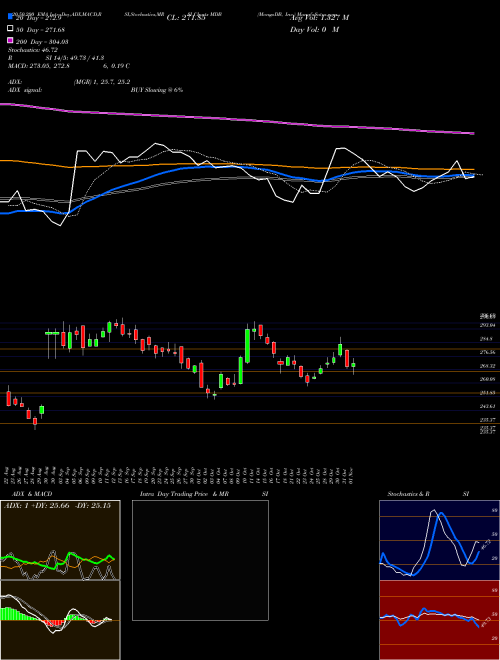Open the blue Stochastics mini chart
The width and height of the screenshot is (500, 660).
[439, 540]
